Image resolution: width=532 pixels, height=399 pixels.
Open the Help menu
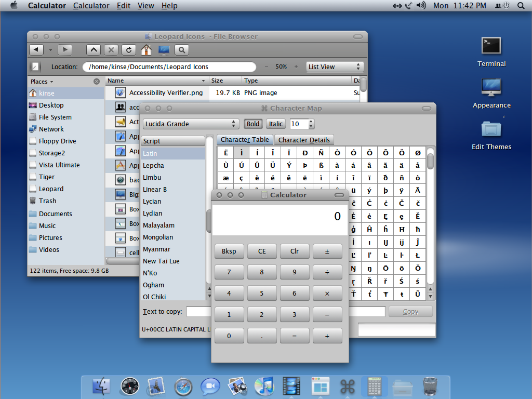click(169, 6)
